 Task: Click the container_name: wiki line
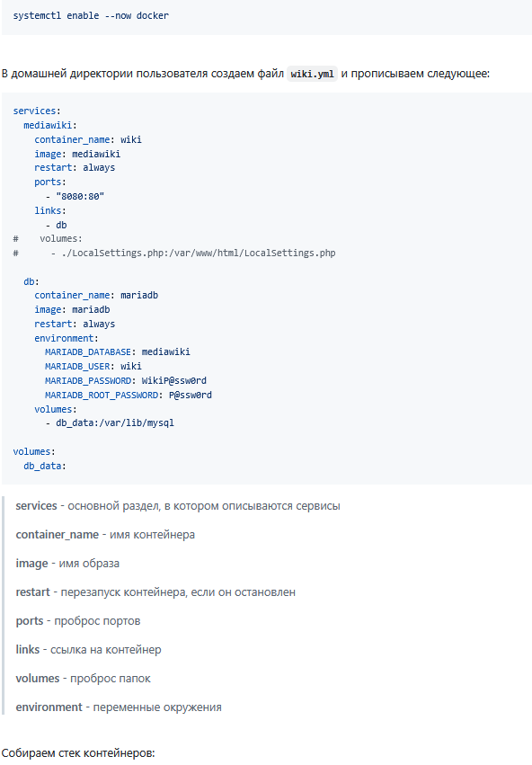[x=88, y=139]
